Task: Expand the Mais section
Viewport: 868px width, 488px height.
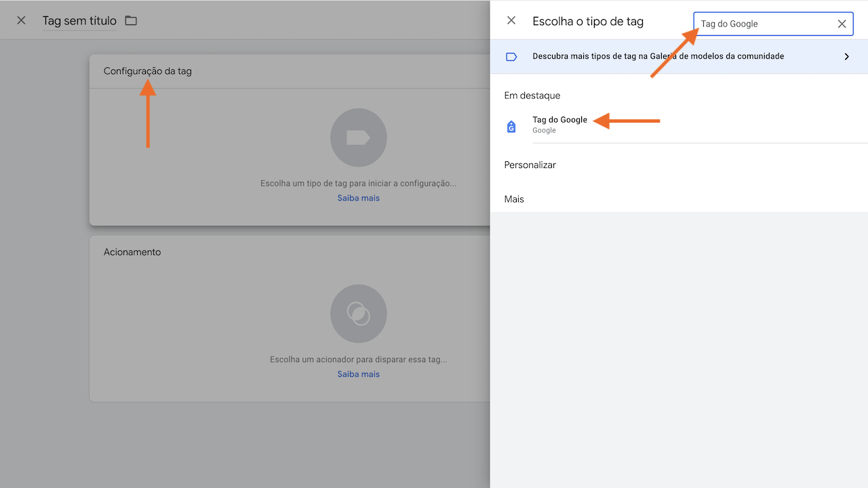Action: 514,199
